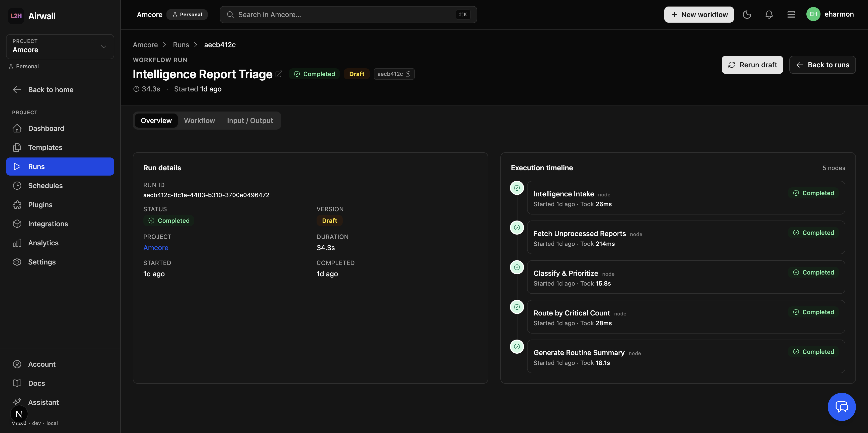This screenshot has width=868, height=433.
Task: Open the eharmon user avatar menu
Action: pyautogui.click(x=830, y=14)
